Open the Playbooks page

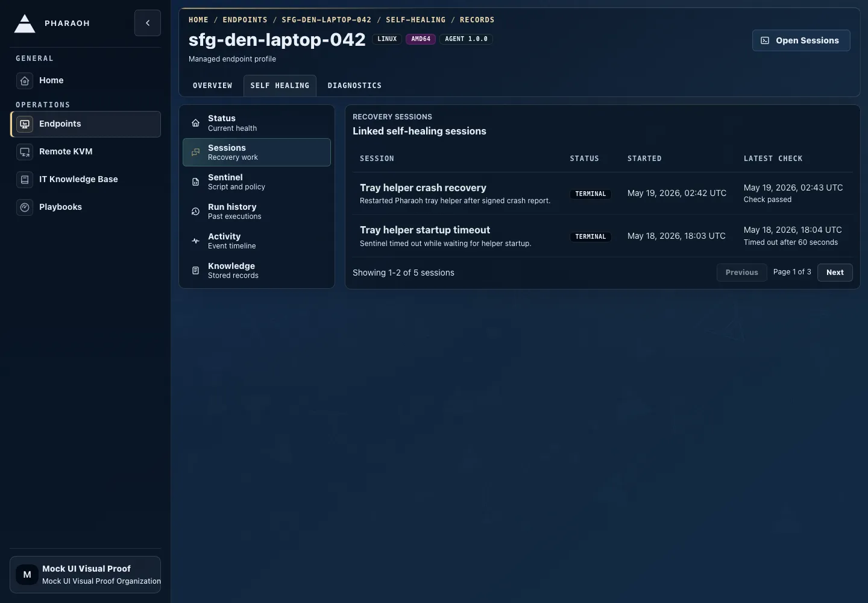click(86, 207)
